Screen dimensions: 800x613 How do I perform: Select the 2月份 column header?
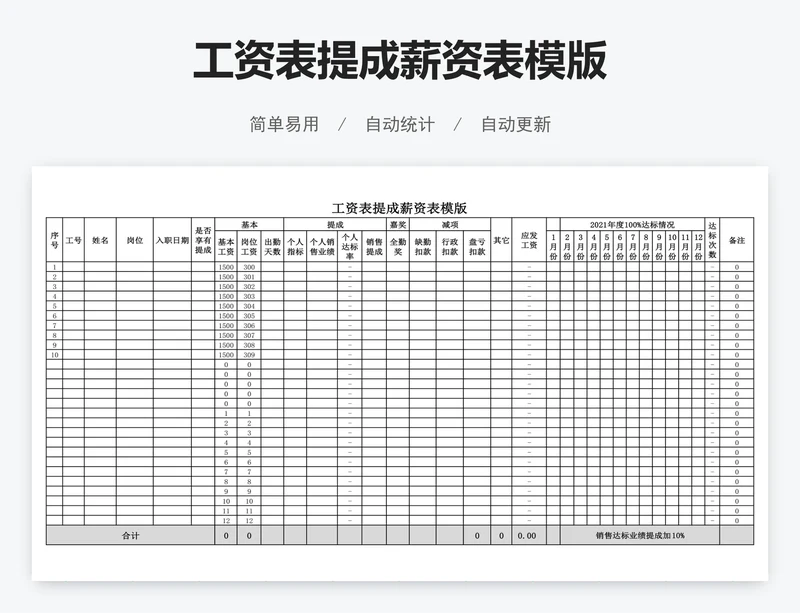[x=567, y=247]
